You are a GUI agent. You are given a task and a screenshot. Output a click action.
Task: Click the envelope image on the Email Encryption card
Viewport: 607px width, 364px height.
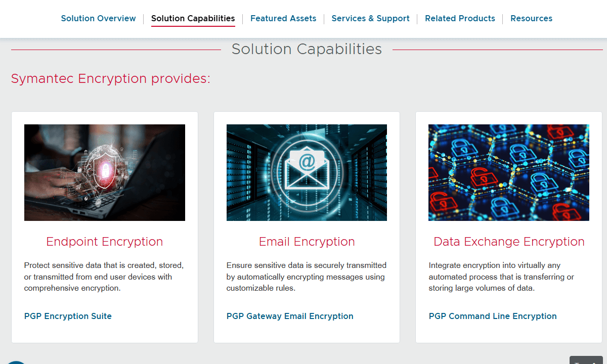click(x=307, y=172)
